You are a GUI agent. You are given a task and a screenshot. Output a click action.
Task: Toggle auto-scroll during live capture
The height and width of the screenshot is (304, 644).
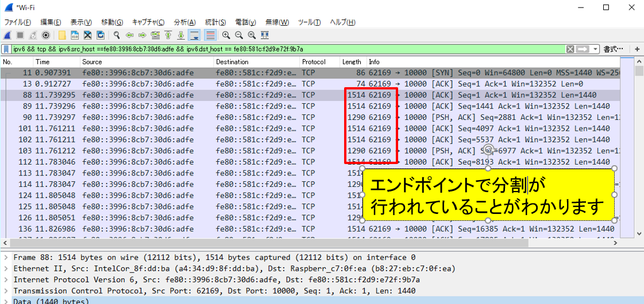tap(194, 35)
